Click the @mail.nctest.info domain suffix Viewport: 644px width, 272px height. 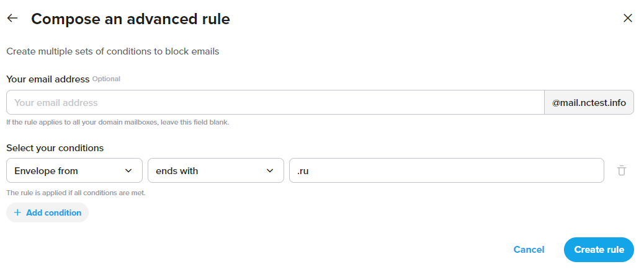(x=589, y=103)
